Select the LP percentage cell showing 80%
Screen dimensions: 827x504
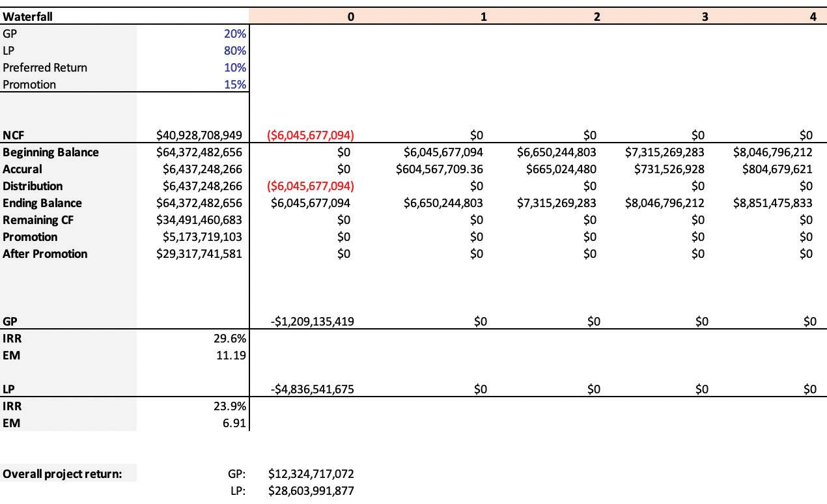point(193,51)
